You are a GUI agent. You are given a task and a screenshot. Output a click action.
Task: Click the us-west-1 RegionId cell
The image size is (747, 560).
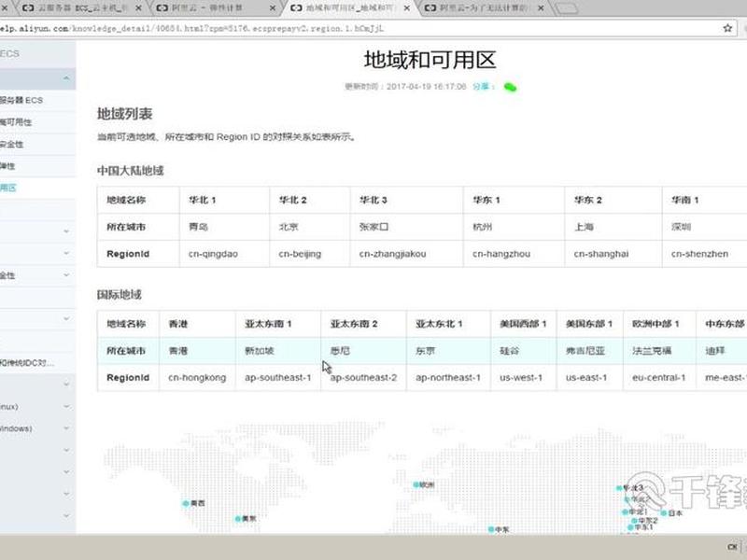(524, 378)
